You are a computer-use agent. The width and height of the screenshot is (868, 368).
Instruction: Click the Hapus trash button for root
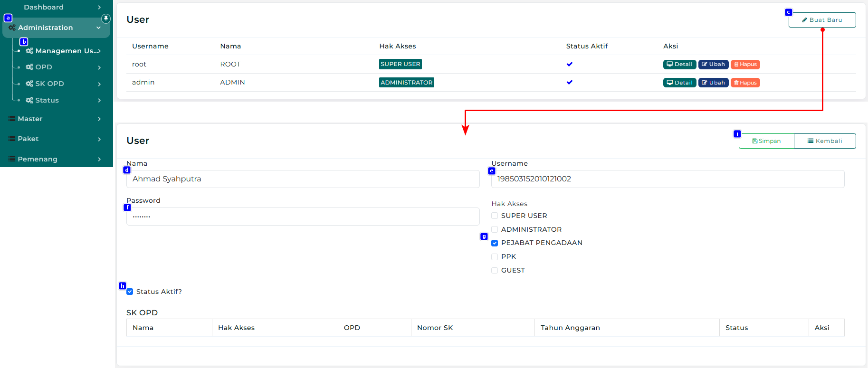(745, 65)
